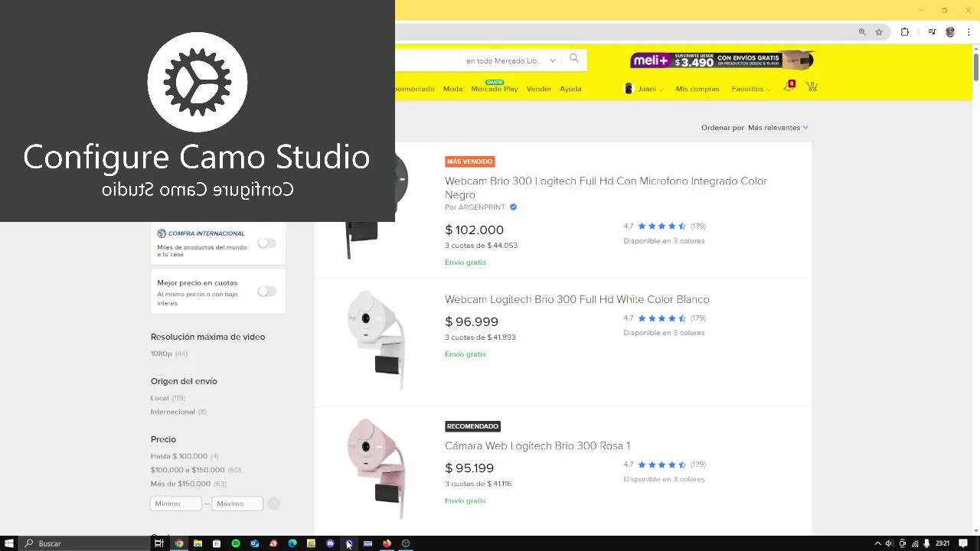Viewport: 980px width, 551px height.
Task: Open Outlook from the taskbar
Action: (x=255, y=543)
